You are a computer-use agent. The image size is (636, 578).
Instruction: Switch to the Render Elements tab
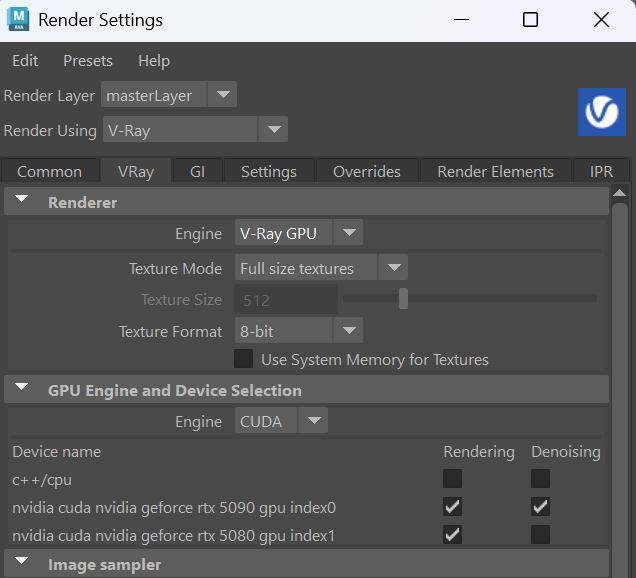tap(495, 172)
